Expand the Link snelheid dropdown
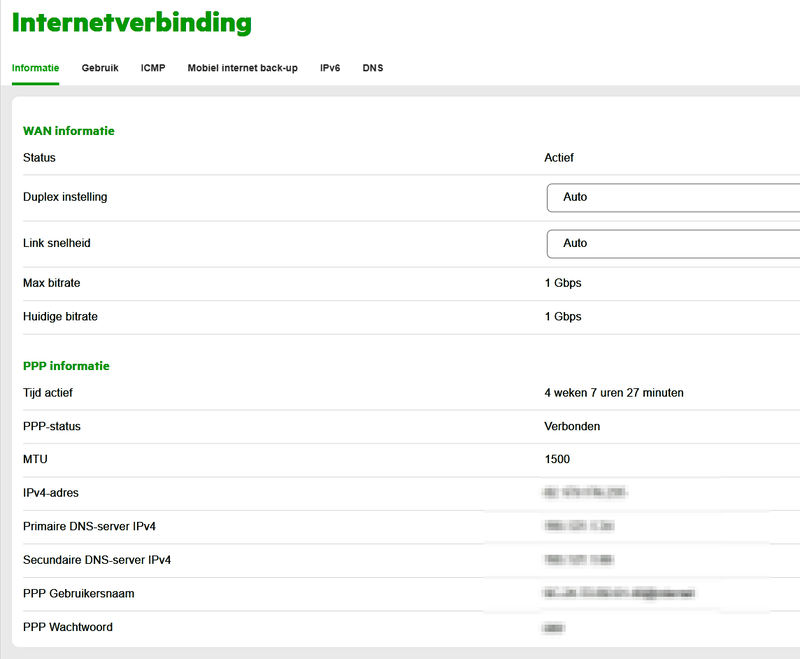The height and width of the screenshot is (659, 800). 673,244
